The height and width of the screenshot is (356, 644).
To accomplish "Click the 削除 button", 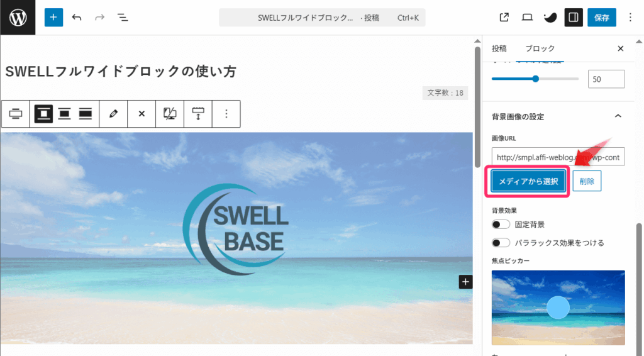I will (587, 181).
